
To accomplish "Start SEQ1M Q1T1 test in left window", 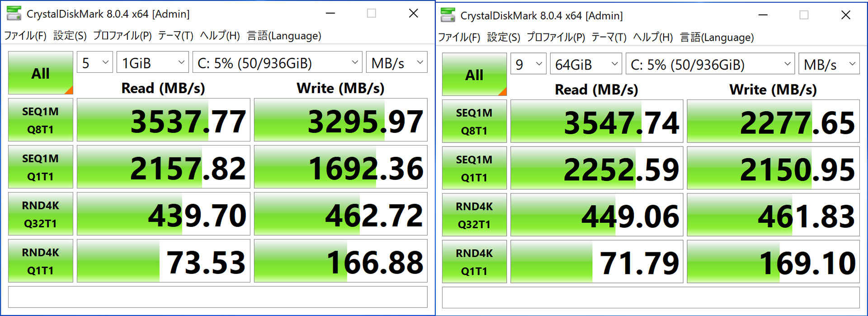I will tap(41, 167).
